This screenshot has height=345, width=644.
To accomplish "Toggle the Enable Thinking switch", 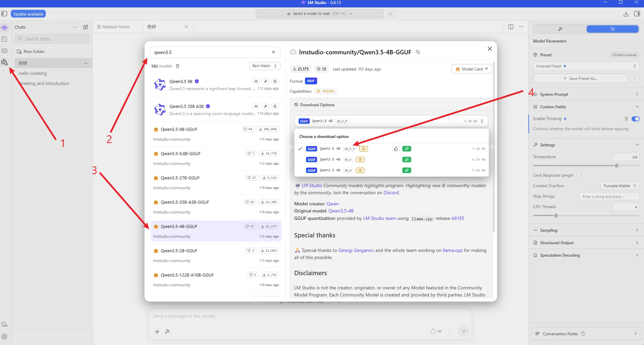I will click(x=636, y=119).
